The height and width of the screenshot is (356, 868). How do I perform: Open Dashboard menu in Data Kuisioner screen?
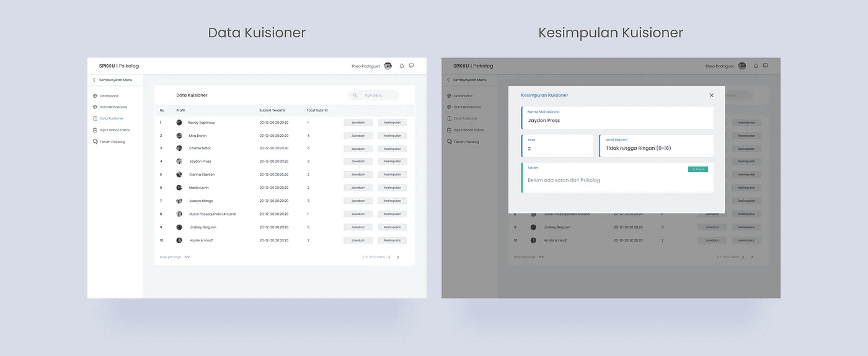[x=105, y=96]
